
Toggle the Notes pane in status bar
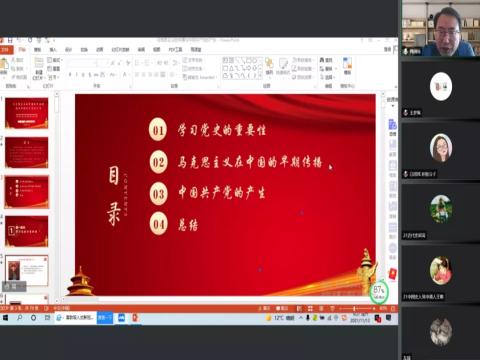(x=265, y=308)
